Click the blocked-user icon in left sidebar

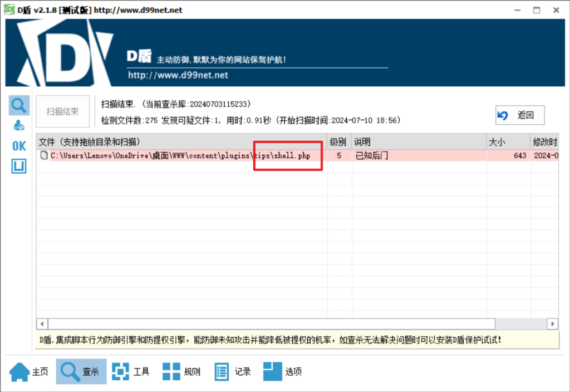(x=19, y=125)
